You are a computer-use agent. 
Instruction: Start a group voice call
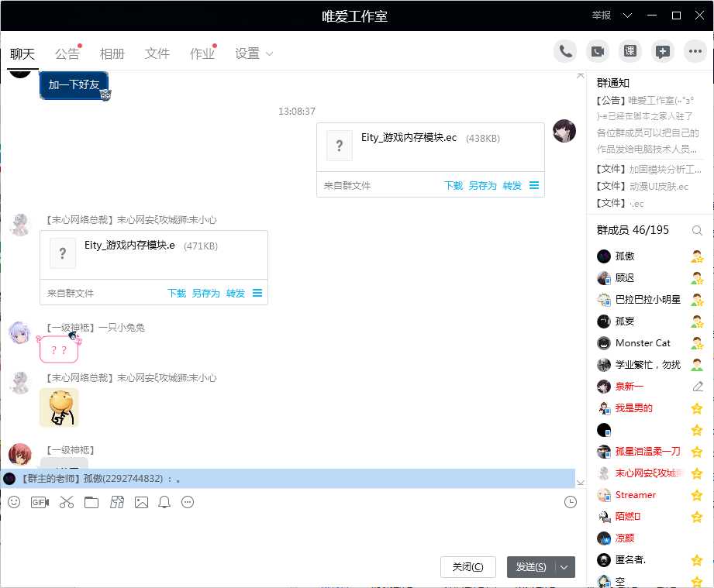(x=565, y=51)
